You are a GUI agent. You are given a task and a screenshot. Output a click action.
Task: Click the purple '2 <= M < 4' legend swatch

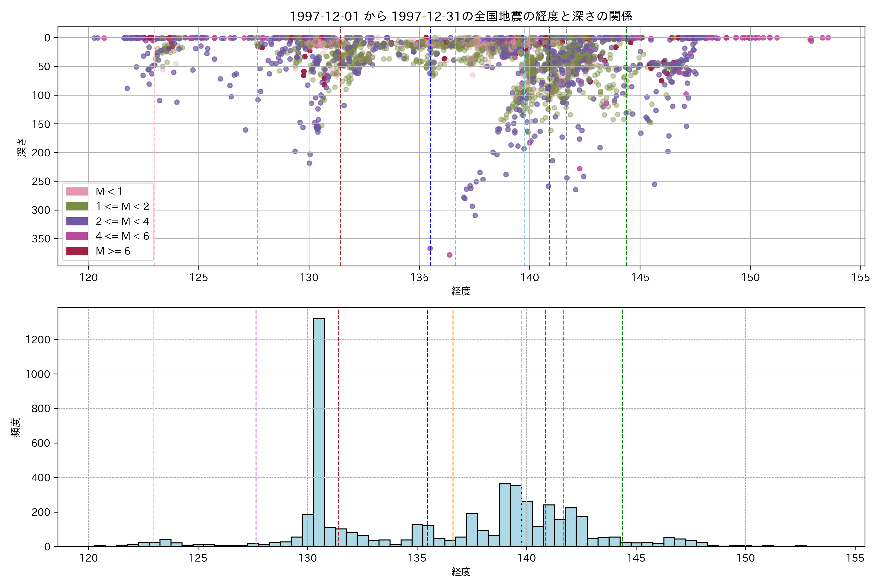(77, 222)
